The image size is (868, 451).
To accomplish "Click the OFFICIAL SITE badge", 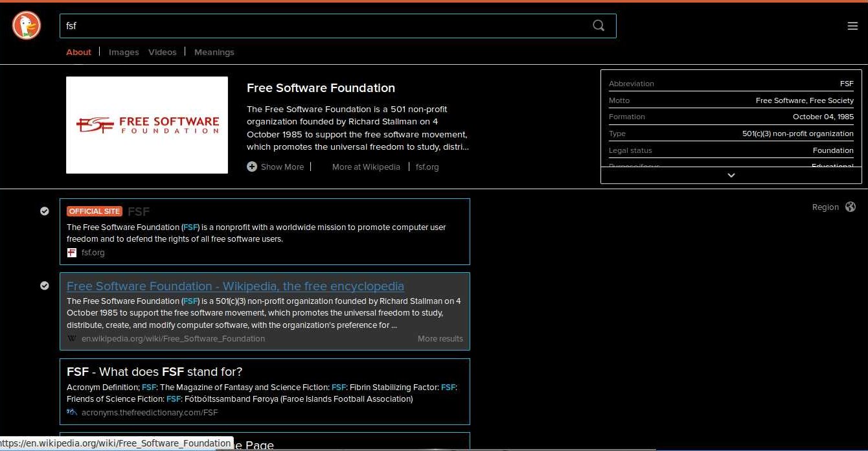I will tap(95, 211).
